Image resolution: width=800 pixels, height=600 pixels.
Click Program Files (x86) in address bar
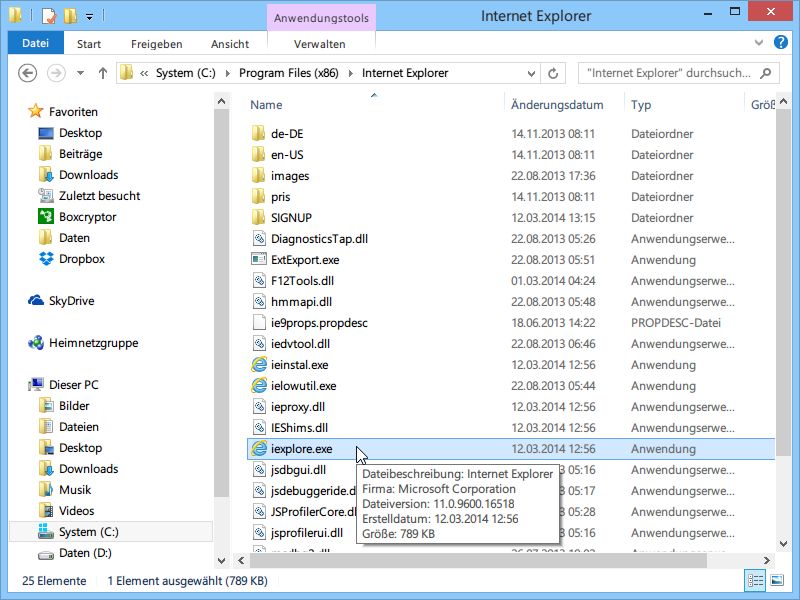289,73
